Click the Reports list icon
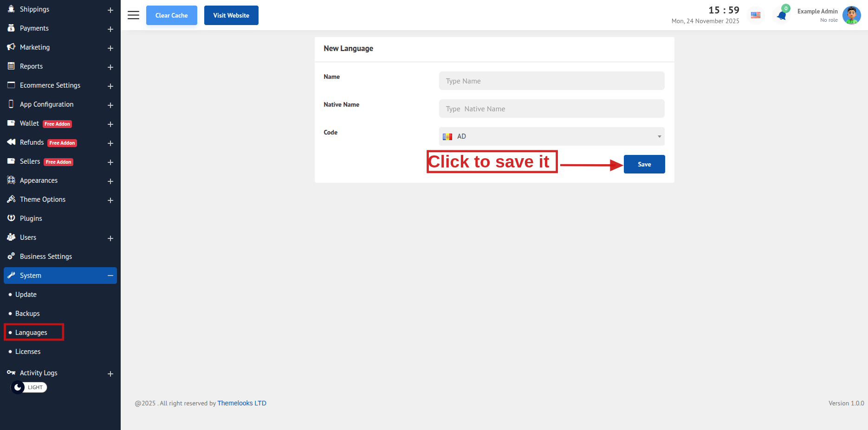This screenshot has height=430, width=868. [11, 66]
